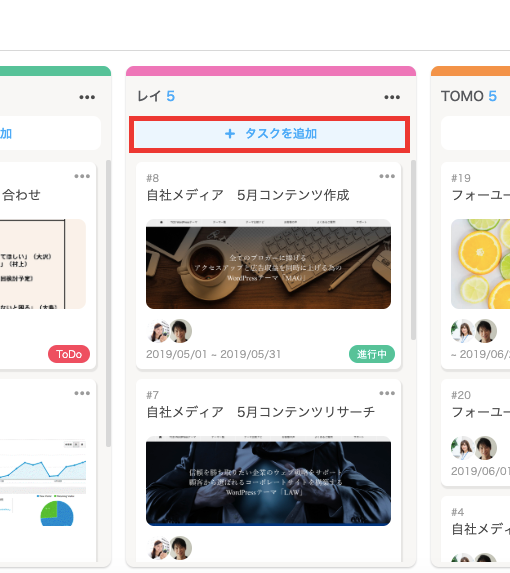This screenshot has height=573, width=510.
Task: Open task 自社メディア 5月コンテンツ作成
Action: [x=248, y=195]
